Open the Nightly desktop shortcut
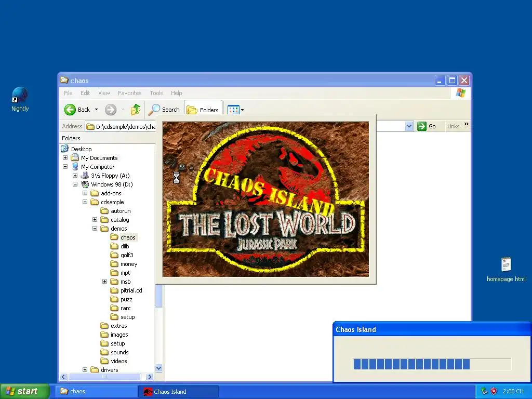 pyautogui.click(x=20, y=99)
